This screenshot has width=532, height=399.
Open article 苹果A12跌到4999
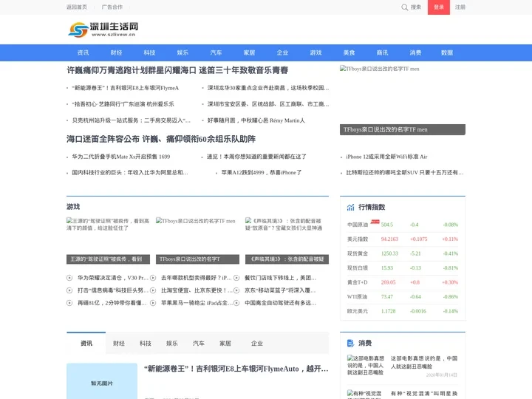(262, 172)
